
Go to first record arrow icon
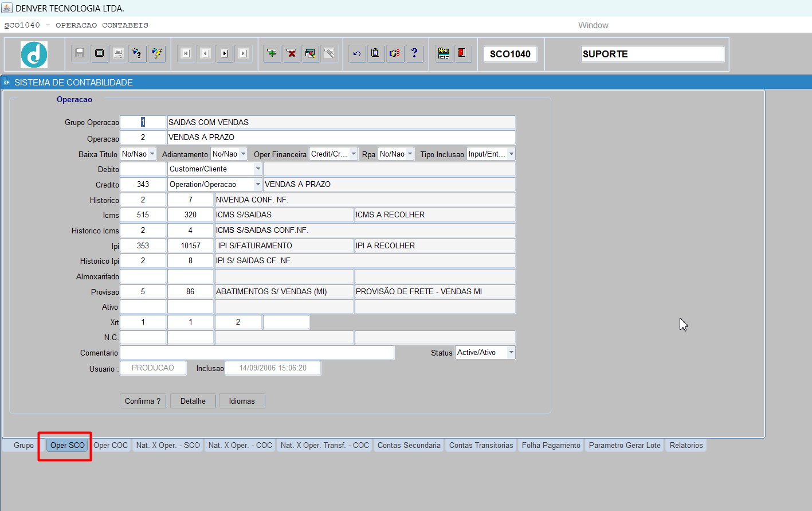point(186,53)
